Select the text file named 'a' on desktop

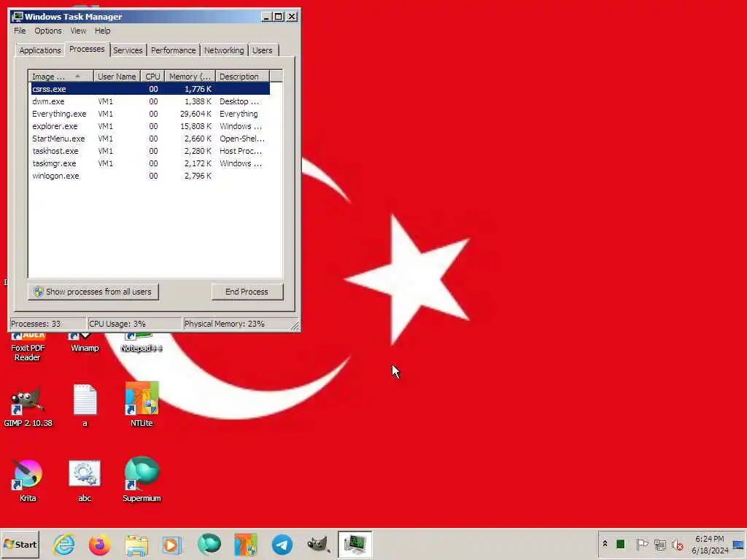(x=85, y=405)
